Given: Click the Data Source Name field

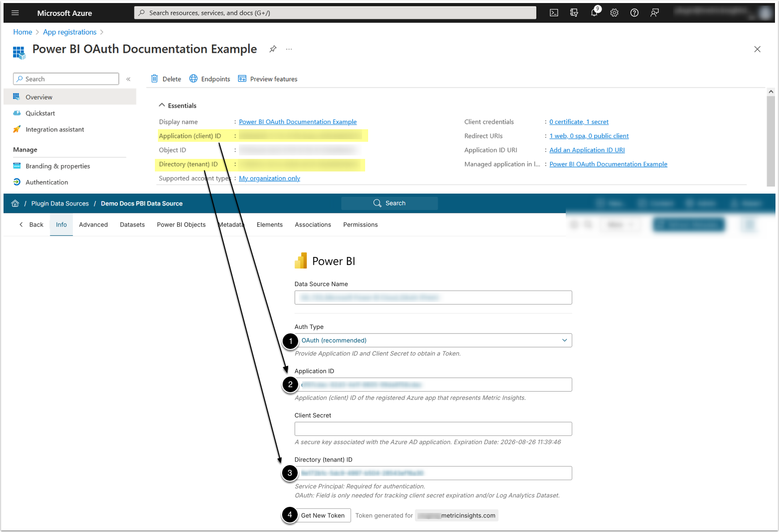Looking at the screenshot, I should point(433,298).
